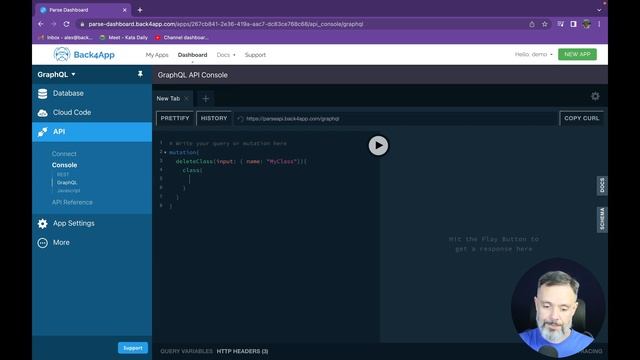Click "deleteClass" in the query
Viewport: 640px width, 360px height.
click(194, 162)
